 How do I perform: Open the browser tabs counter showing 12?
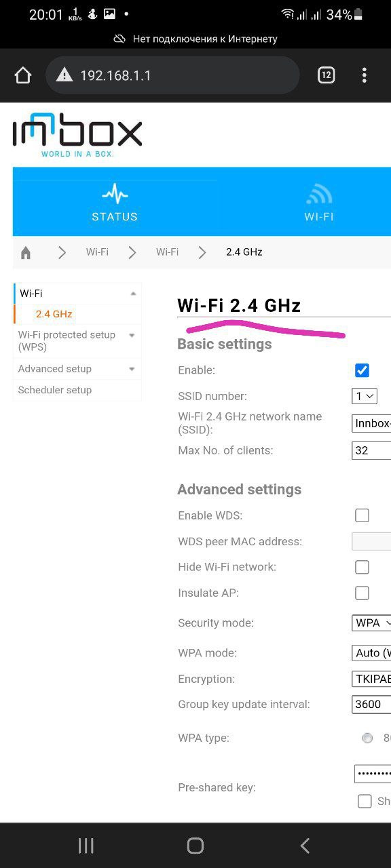(327, 75)
